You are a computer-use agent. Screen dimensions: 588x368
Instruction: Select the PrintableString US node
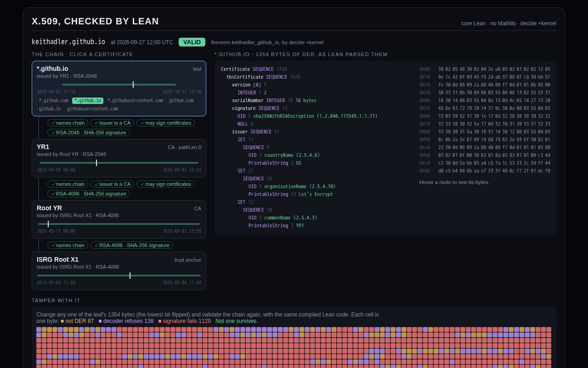click(275, 163)
